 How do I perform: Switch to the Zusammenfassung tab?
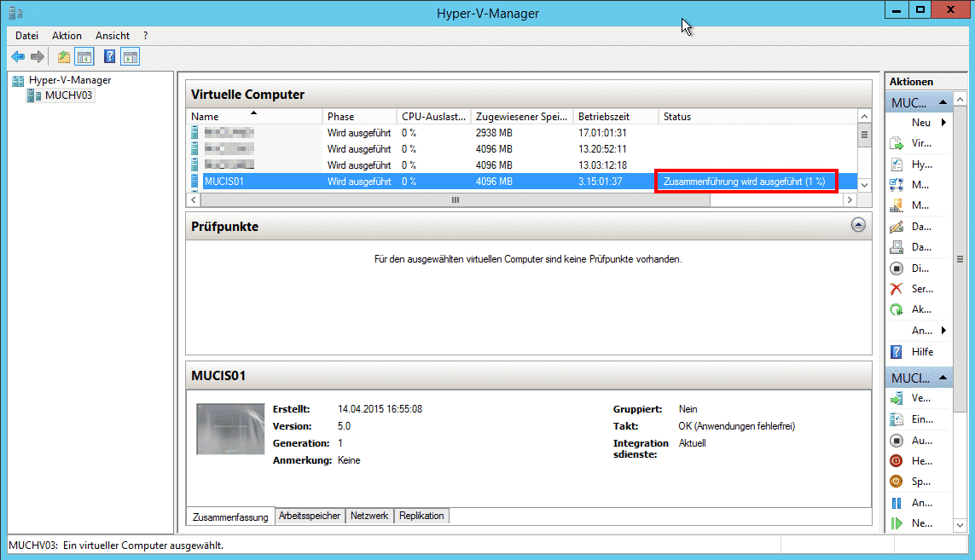[x=230, y=517]
